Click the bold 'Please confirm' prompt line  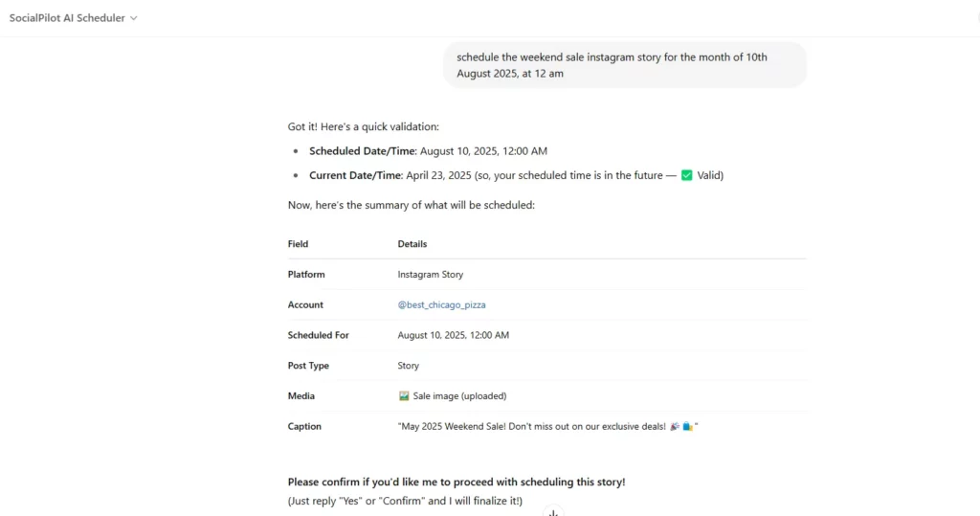[457, 482]
